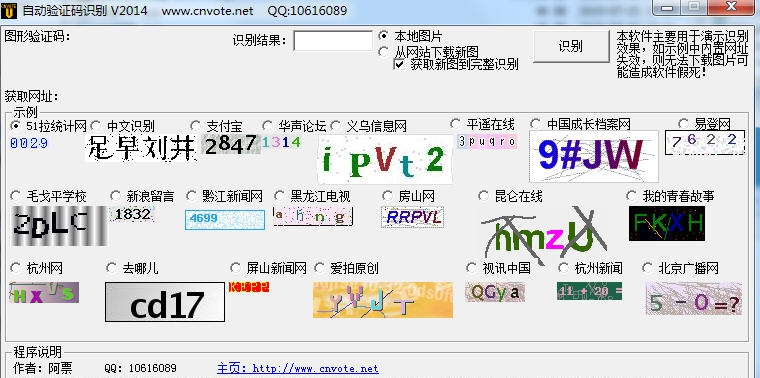Click the Hx s purple captcha image

pos(44,292)
